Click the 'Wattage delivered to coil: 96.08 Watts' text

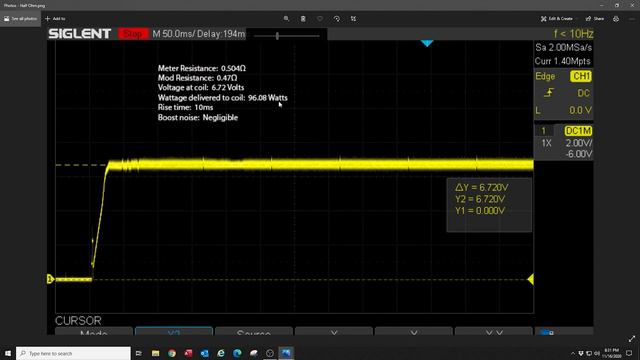(x=222, y=98)
